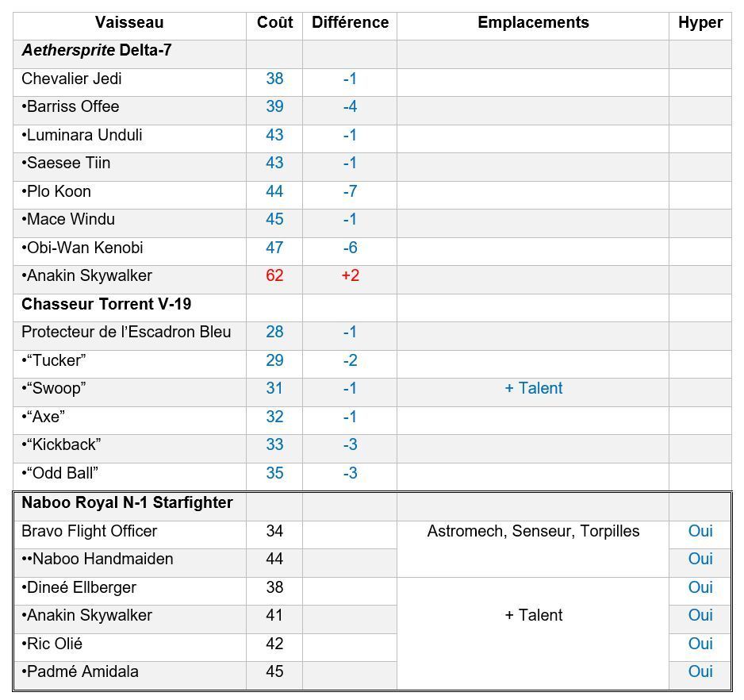Image resolution: width=744 pixels, height=700 pixels.
Task: Click the cost 44 for Plo Koon
Action: coord(274,191)
